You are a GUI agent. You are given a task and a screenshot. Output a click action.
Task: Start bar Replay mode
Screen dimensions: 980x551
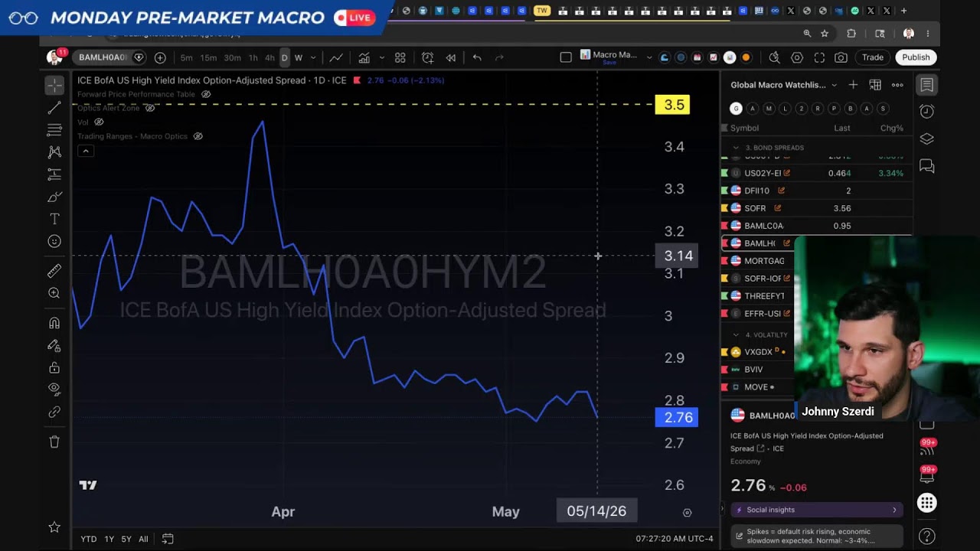click(451, 57)
